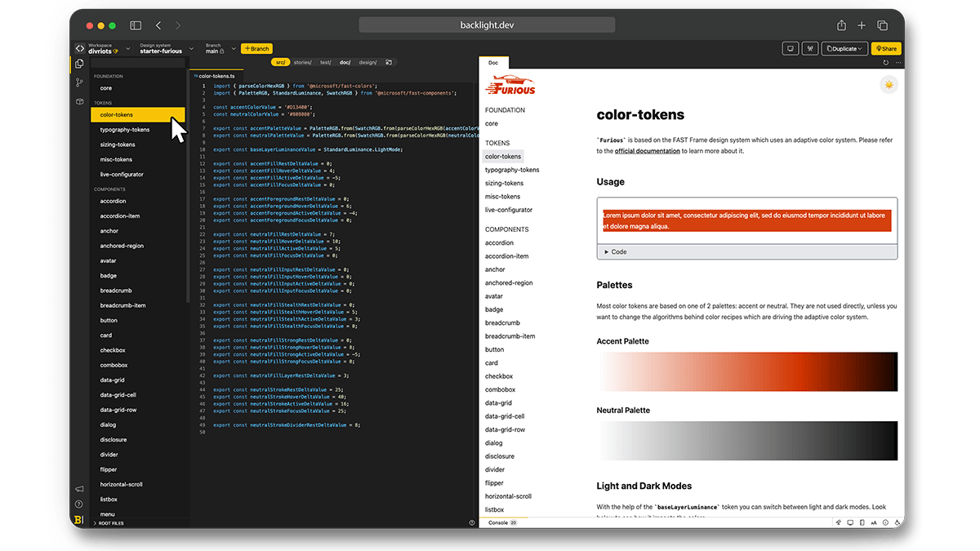
Task: Expand the Code disclosure triangle under Usage
Action: coord(607,252)
